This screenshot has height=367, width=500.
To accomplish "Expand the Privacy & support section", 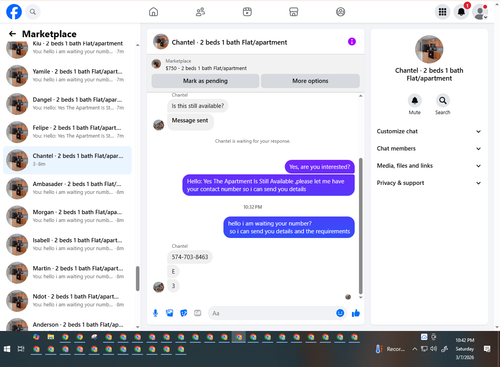I will tap(429, 183).
